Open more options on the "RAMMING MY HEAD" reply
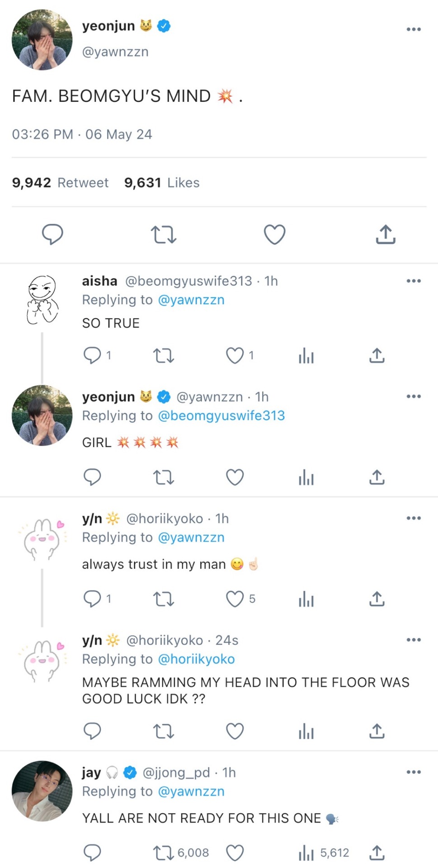438x868 pixels. coord(413,640)
